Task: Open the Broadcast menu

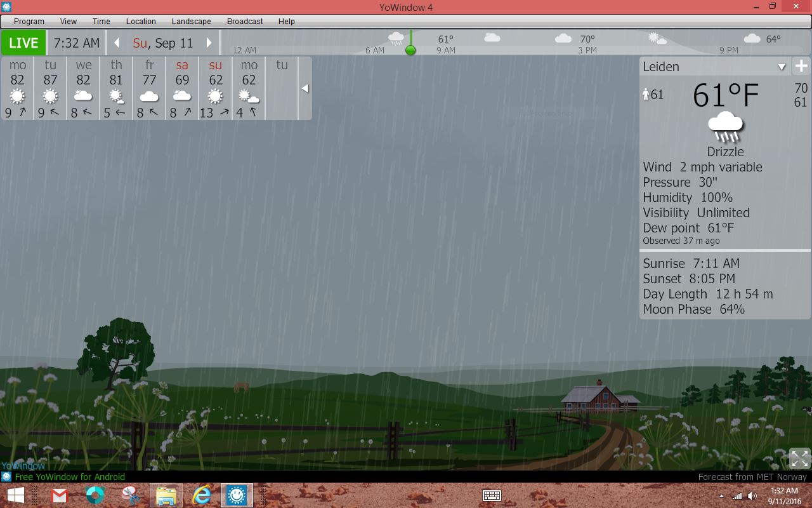Action: point(245,21)
